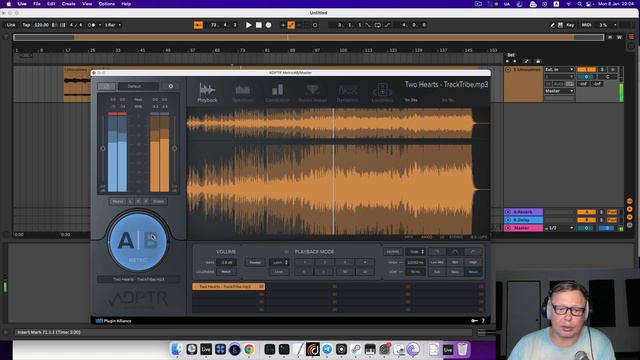Toggle the orange automation arm button

[291, 25]
